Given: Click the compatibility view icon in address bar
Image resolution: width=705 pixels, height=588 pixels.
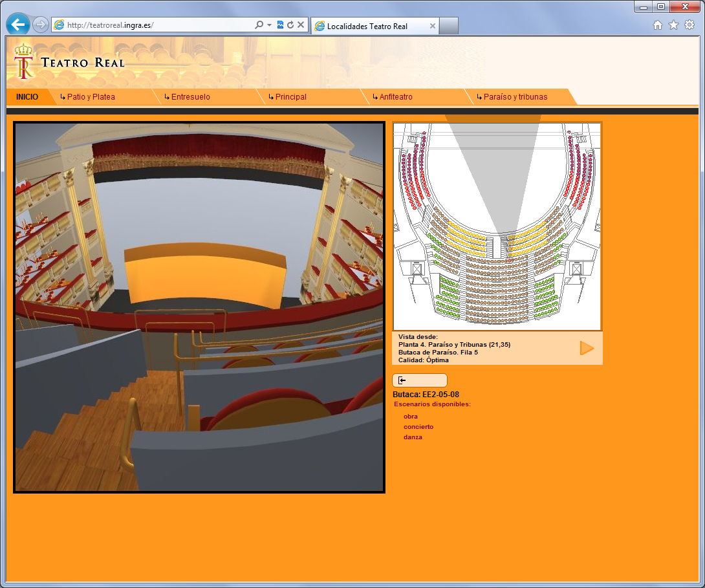Looking at the screenshot, I should point(280,25).
